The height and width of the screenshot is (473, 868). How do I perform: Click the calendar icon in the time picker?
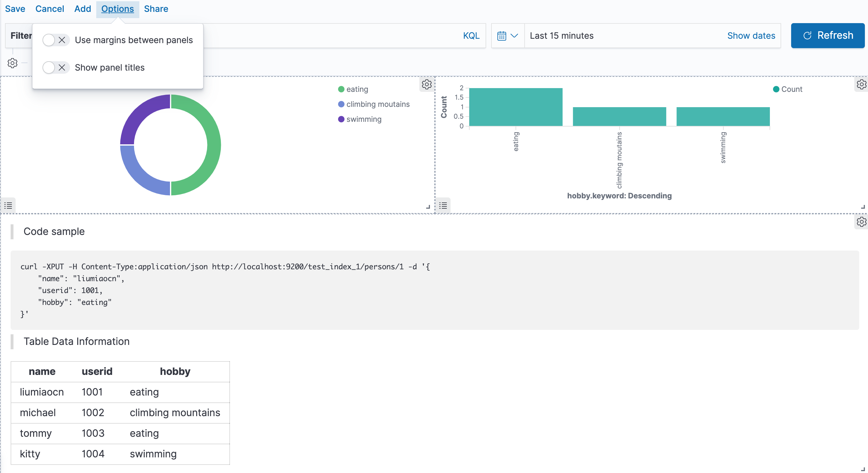pos(502,35)
